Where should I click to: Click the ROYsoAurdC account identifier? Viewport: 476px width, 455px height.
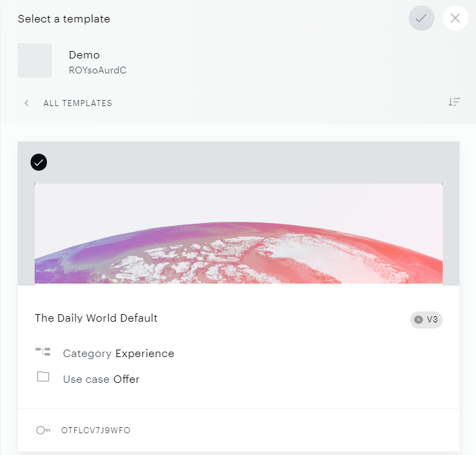tap(98, 70)
